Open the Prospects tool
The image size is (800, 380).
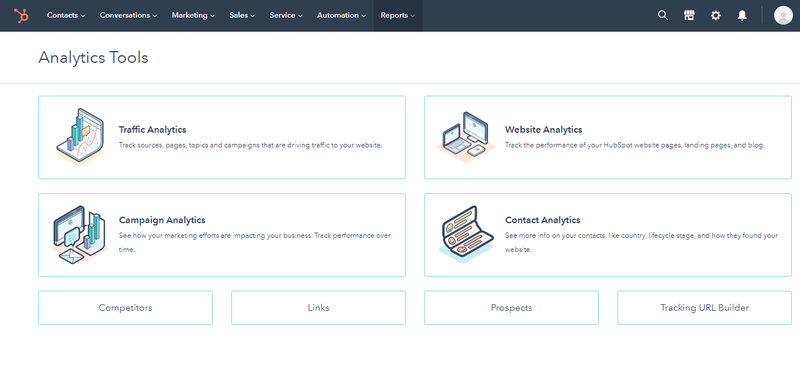(x=511, y=308)
